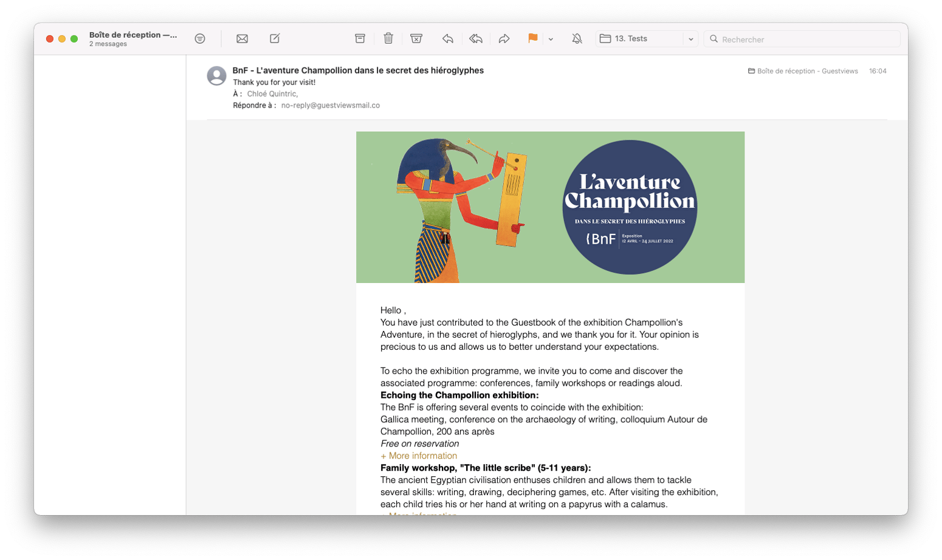This screenshot has height=560, width=942.
Task: Click the sender avatar icon
Action: click(216, 76)
